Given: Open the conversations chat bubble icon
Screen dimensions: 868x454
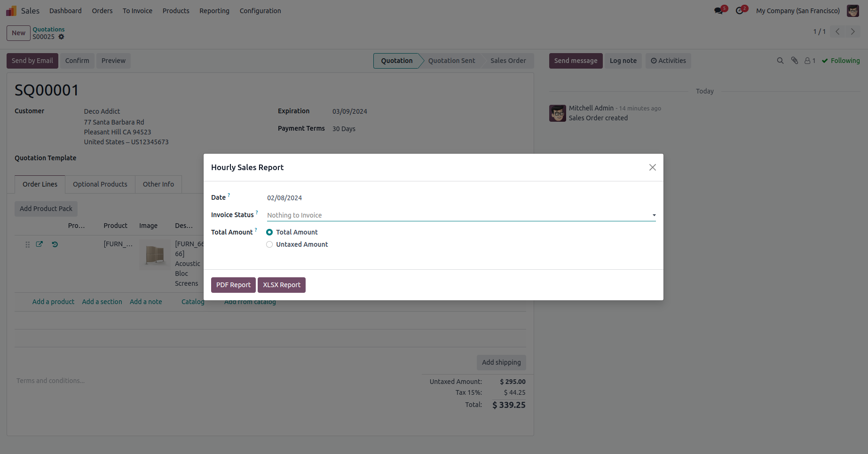Looking at the screenshot, I should [718, 10].
